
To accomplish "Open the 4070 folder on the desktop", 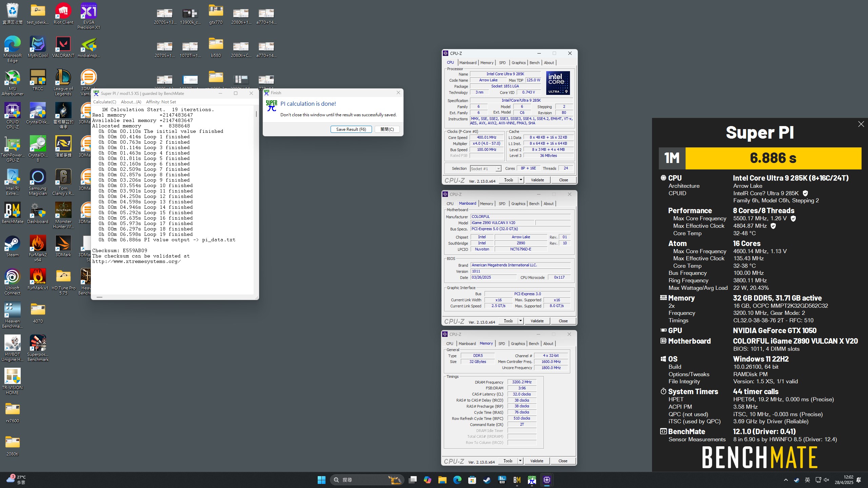I will pos(38,312).
